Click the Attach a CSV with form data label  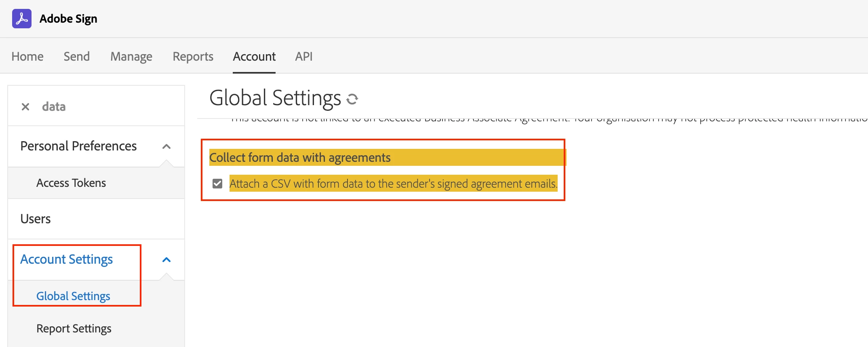pos(394,184)
